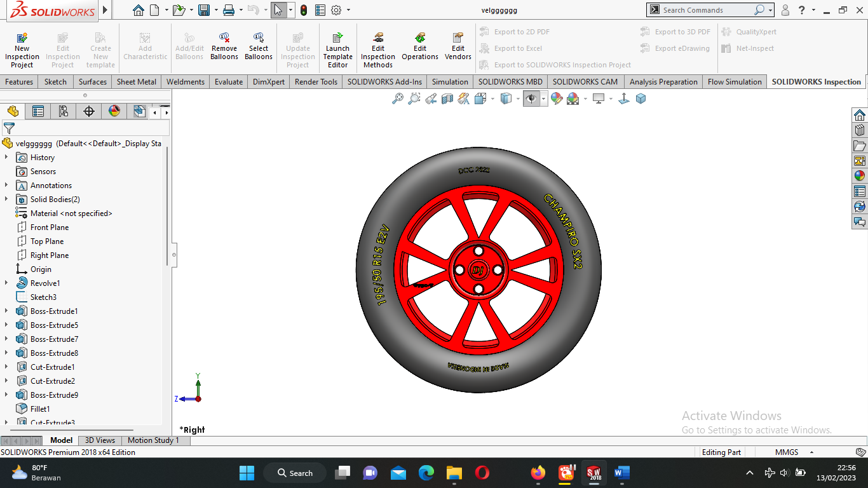The height and width of the screenshot is (488, 868).
Task: Open SOLIDWORKS Resources home in task pane
Action: [860, 115]
